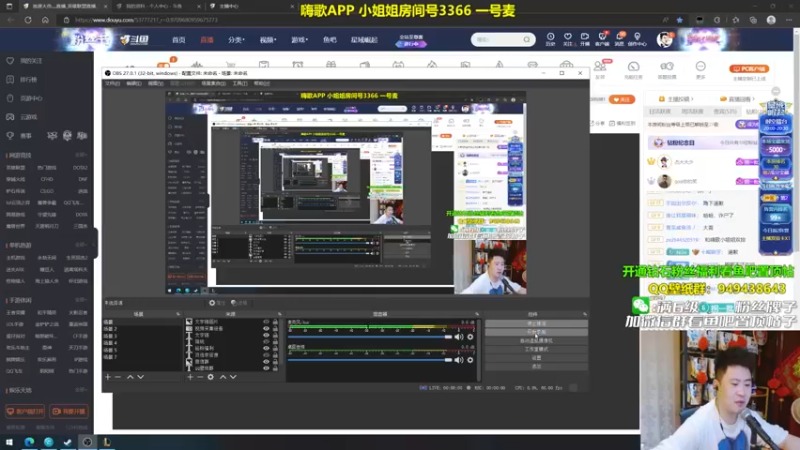This screenshot has height=450, width=800.
Task: Open the 编辑 menu in OBS
Action: [134, 83]
